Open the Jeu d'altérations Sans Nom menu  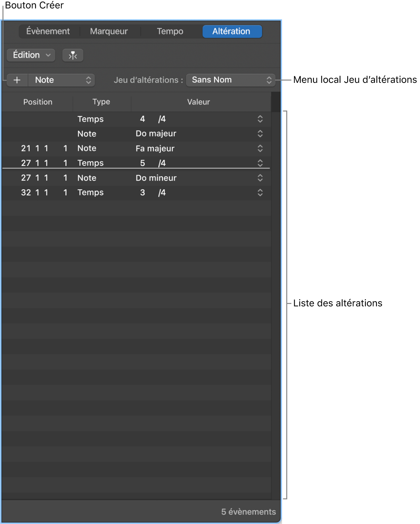coord(230,80)
